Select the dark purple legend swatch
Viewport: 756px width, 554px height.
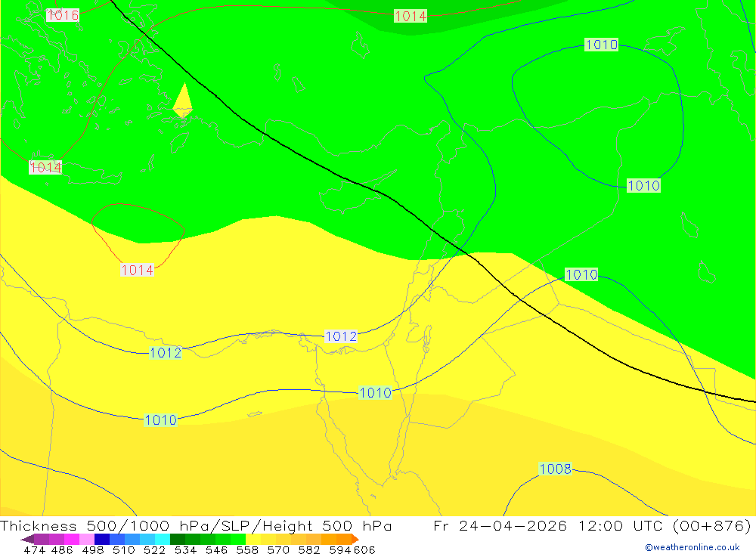tap(42, 539)
